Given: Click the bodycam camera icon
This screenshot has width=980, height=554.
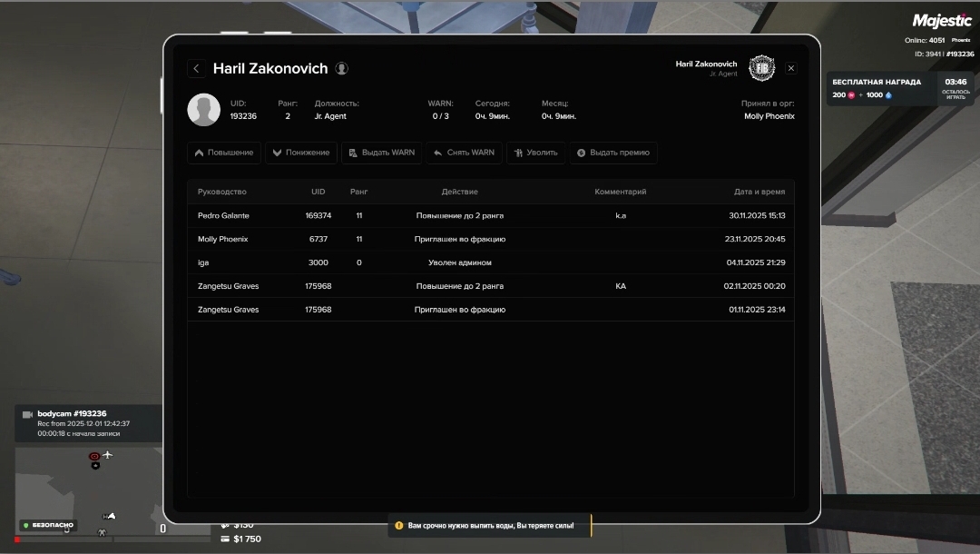Looking at the screenshot, I should pyautogui.click(x=27, y=414).
